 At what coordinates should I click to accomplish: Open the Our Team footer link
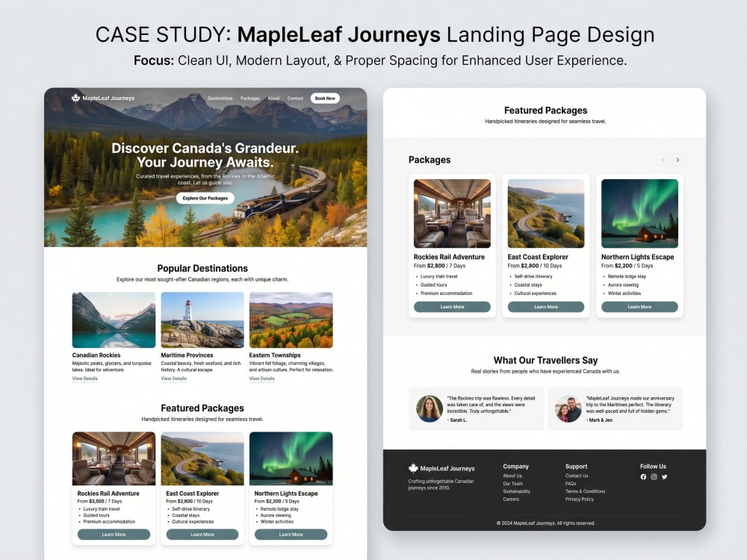coord(512,483)
